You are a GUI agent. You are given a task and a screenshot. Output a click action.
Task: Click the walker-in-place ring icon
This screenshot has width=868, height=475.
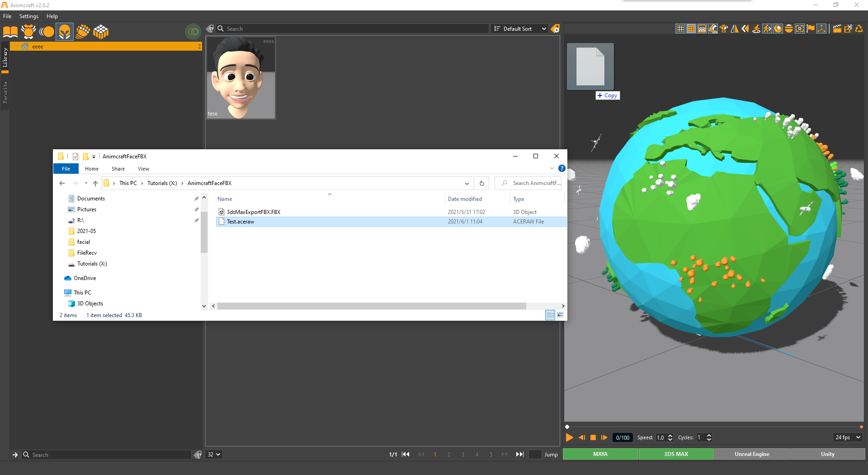coord(756,28)
